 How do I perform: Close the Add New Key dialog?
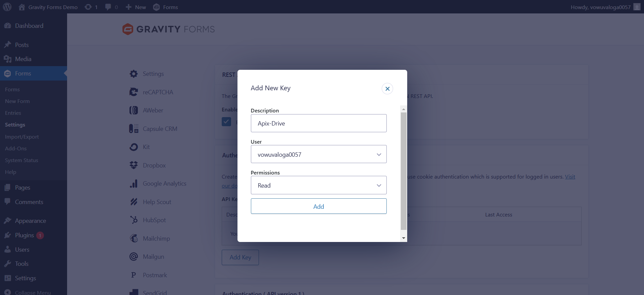tap(387, 89)
